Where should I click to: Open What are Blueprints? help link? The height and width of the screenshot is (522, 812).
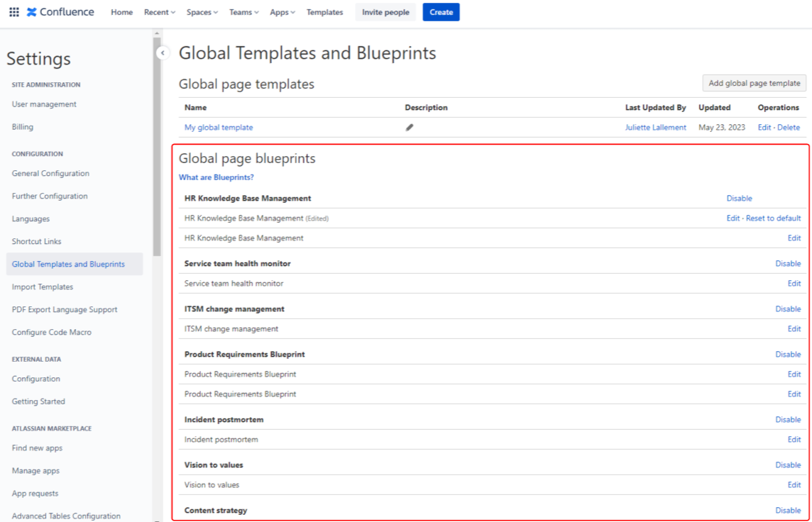[x=216, y=177]
